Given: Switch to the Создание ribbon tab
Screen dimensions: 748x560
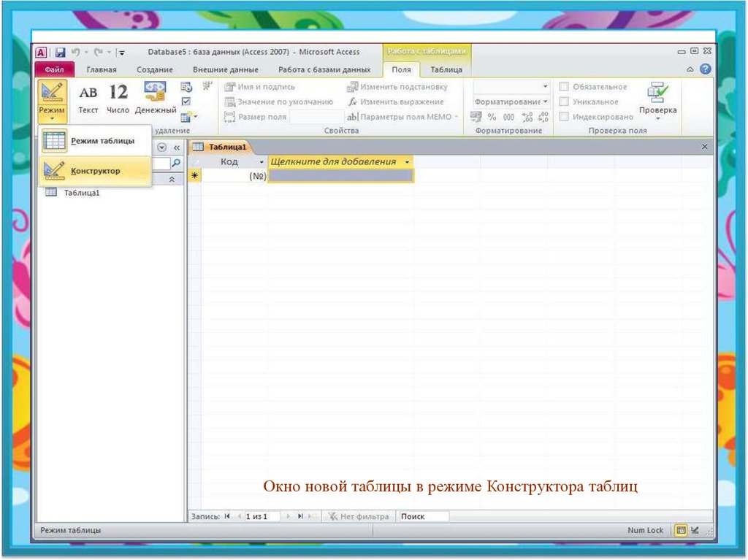Looking at the screenshot, I should [154, 70].
